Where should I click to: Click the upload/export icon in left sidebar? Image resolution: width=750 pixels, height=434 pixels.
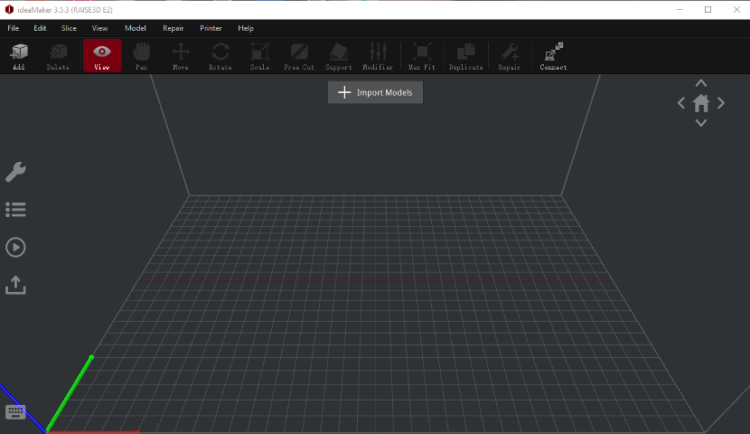point(15,285)
